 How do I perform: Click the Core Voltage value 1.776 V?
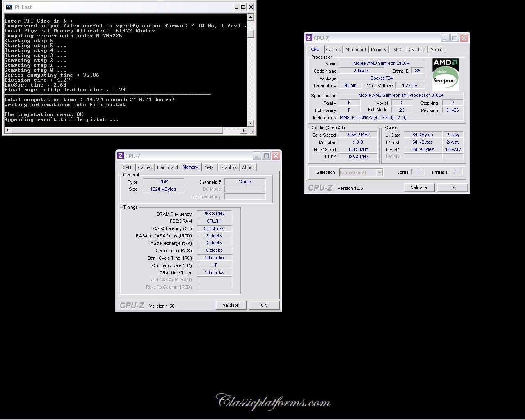tap(410, 85)
